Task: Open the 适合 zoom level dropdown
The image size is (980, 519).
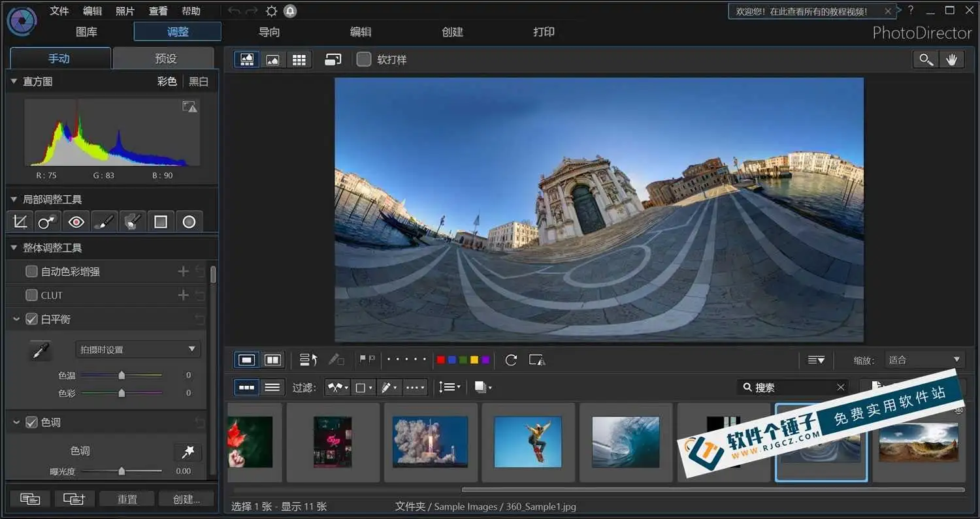Action: pos(924,359)
